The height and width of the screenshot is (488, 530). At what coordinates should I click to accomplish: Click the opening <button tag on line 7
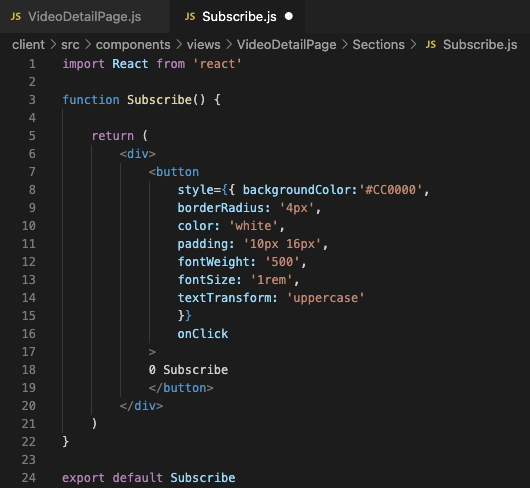click(x=174, y=172)
